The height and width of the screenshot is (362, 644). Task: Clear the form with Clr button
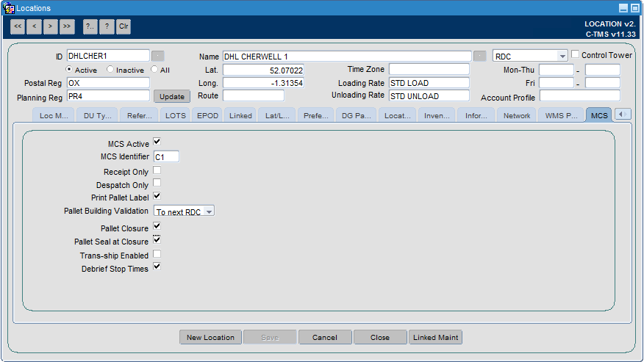[x=124, y=26]
